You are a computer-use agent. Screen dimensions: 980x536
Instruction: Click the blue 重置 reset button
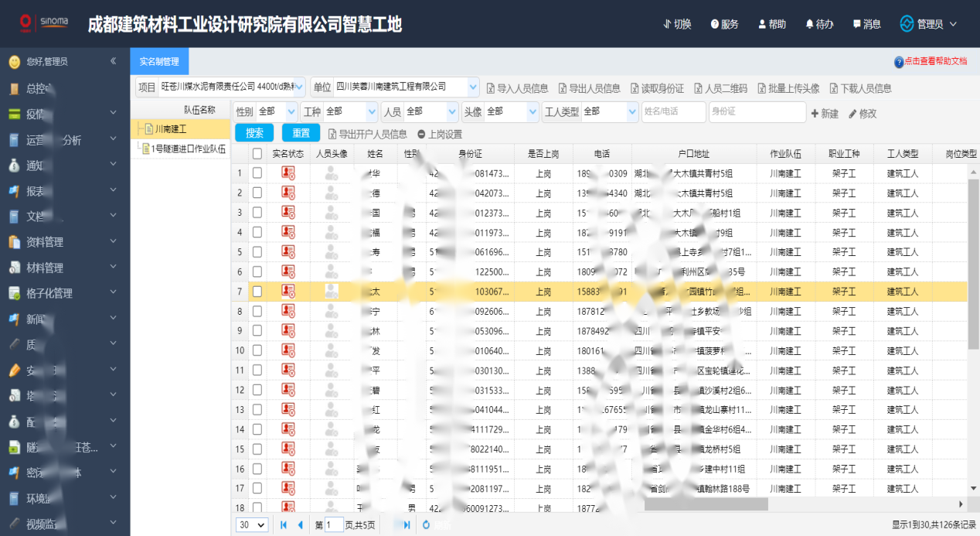(301, 133)
